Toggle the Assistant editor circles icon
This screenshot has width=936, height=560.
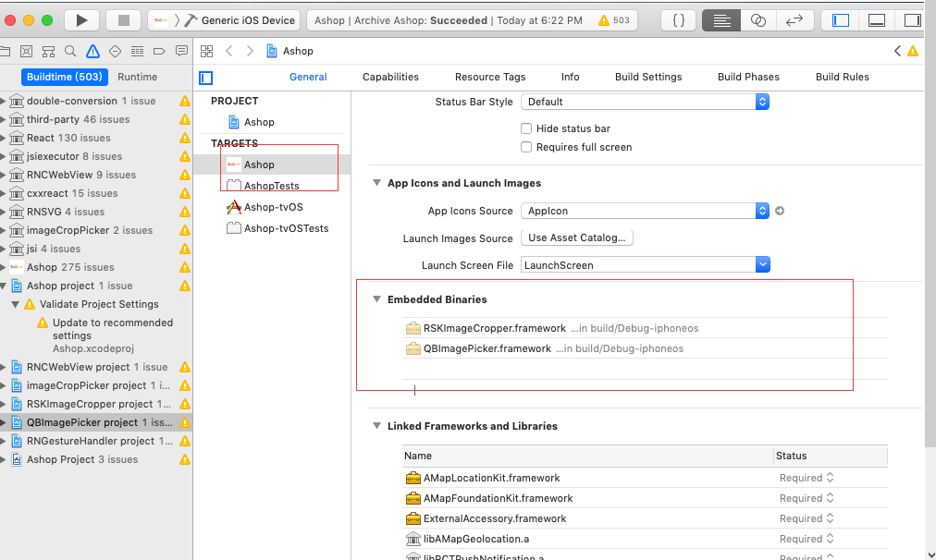[x=757, y=19]
